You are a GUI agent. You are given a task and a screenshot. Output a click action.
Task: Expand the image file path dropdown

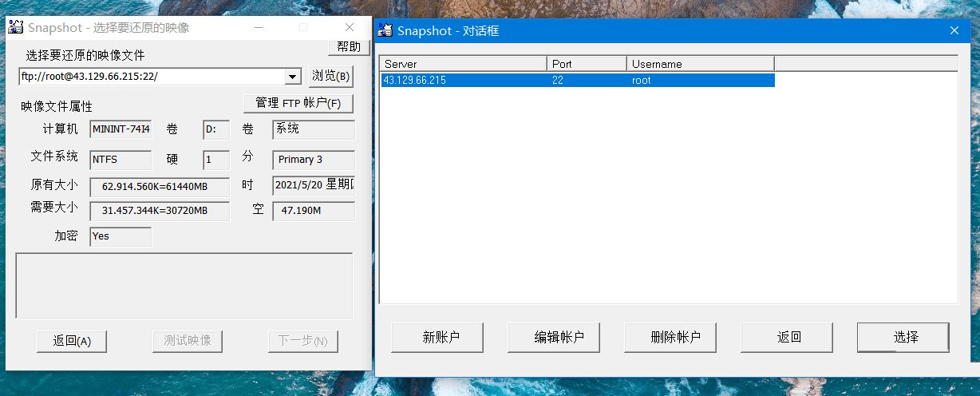292,77
